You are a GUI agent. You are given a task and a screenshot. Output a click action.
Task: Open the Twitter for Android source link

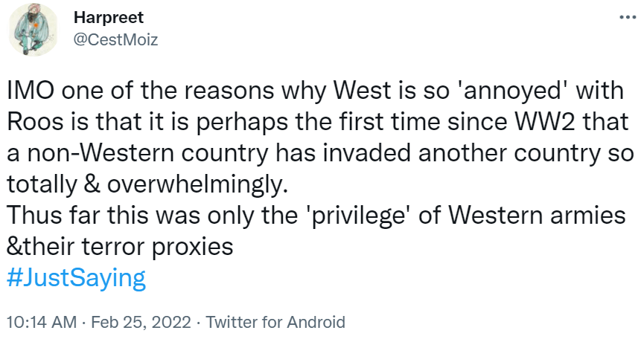click(x=275, y=322)
